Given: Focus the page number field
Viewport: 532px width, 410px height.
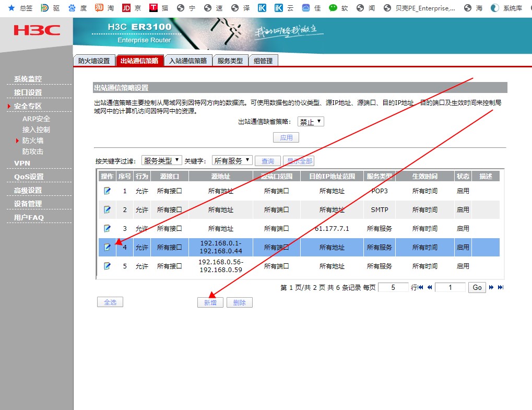Looking at the screenshot, I should pos(450,287).
